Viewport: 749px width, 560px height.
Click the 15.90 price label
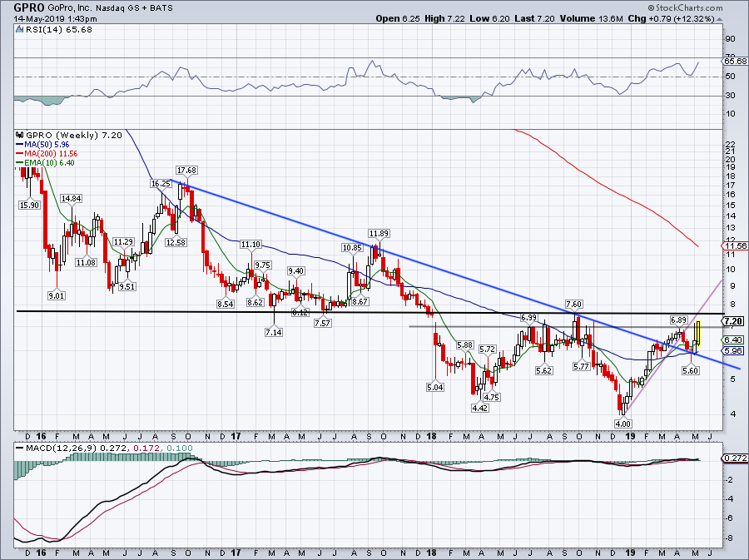29,205
